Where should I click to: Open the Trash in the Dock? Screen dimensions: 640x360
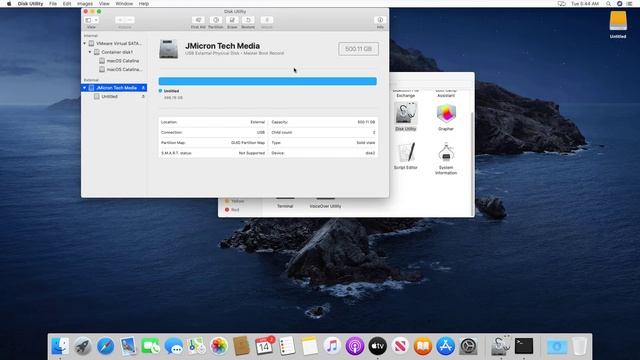pos(579,346)
